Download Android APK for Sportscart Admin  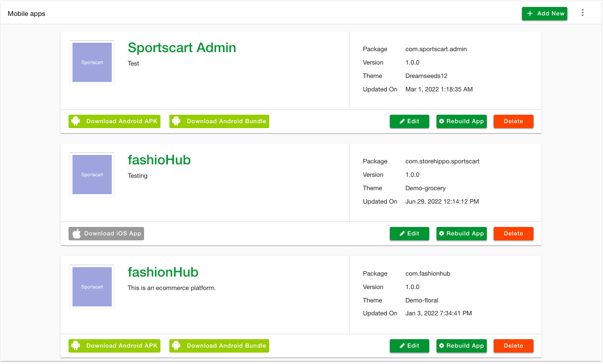coord(114,121)
